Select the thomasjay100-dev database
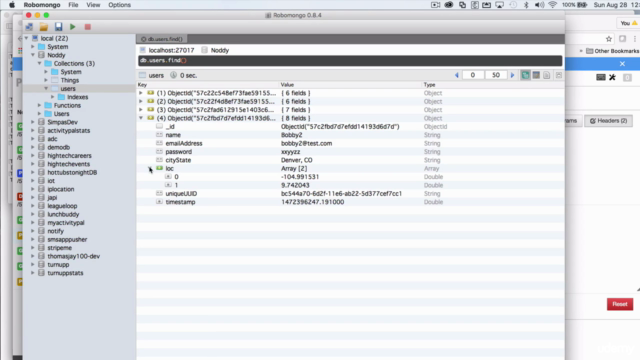 73,256
